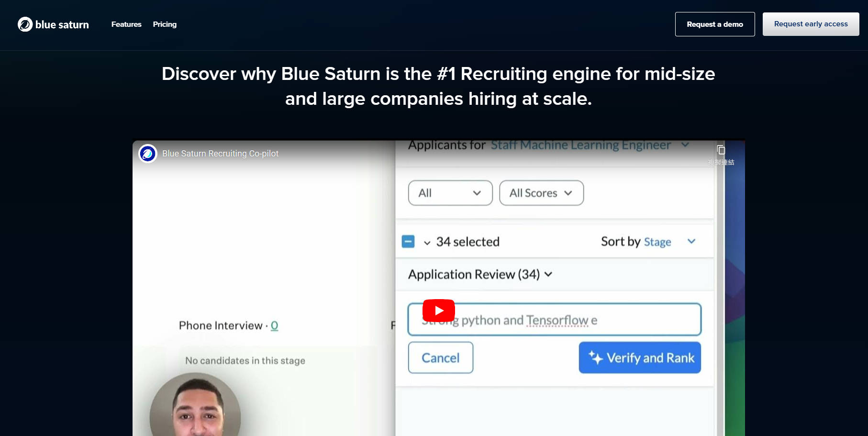Click the Request a demo button
868x436 pixels.
714,24
